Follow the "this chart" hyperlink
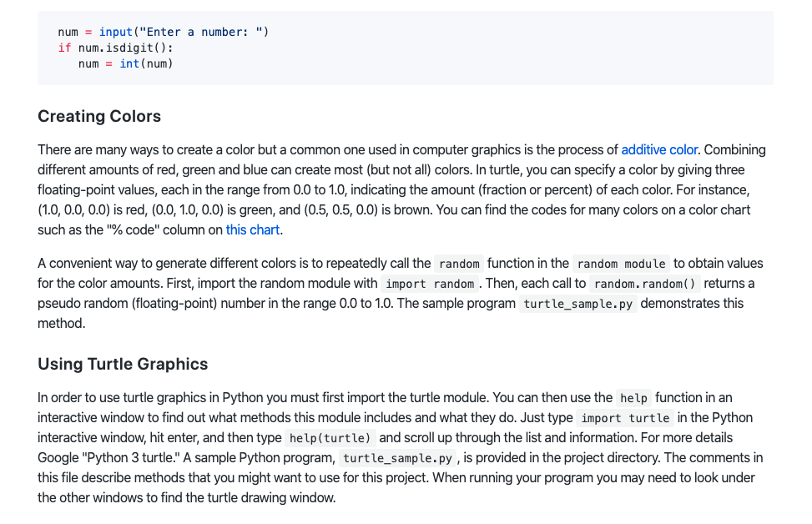The width and height of the screenshot is (812, 524). [x=253, y=229]
